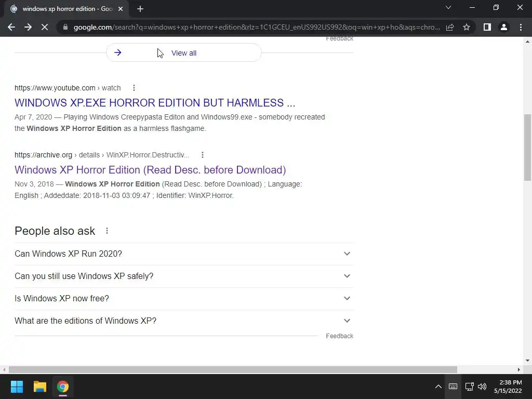Viewport: 532px width, 399px height.
Task: Open a new tab
Action: (140, 9)
